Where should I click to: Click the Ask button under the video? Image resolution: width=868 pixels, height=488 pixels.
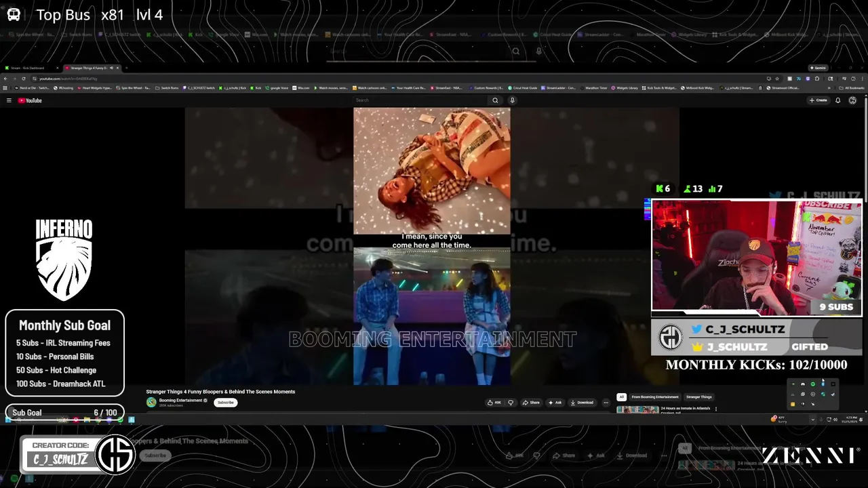pyautogui.click(x=555, y=402)
